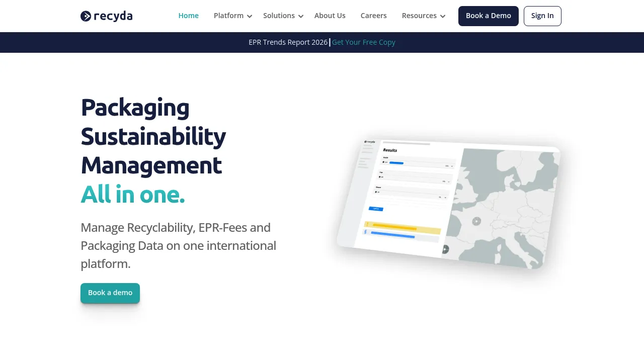
Task: Click the teal Book a demo hero button
Action: (110, 293)
